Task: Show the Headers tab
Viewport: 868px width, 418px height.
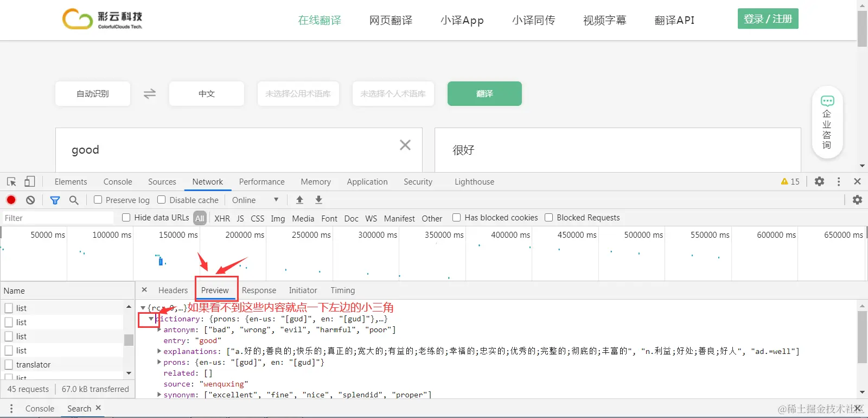Action: pos(173,290)
